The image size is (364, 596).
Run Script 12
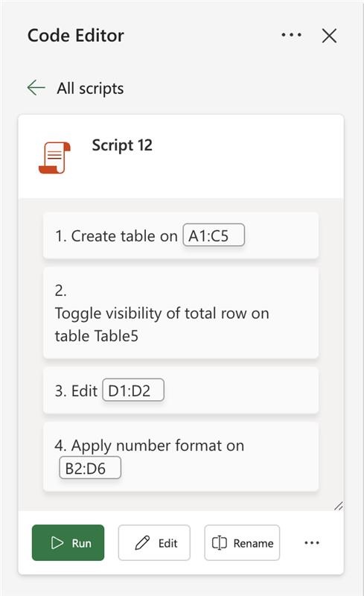[68, 543]
